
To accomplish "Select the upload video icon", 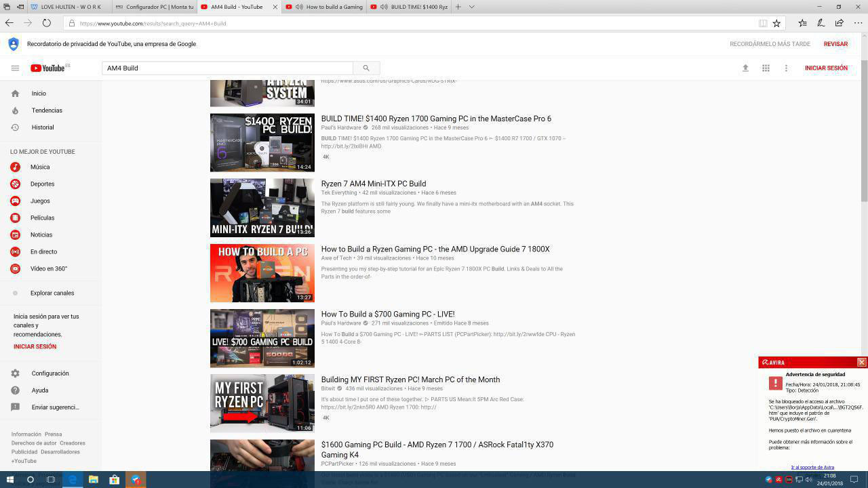I will tap(745, 68).
